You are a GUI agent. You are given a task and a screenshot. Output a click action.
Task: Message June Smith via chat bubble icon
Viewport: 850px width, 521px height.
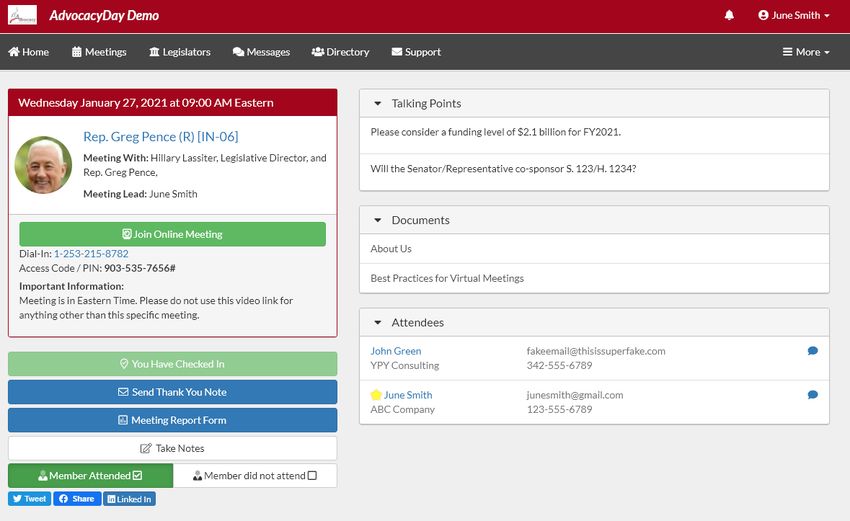pos(812,395)
